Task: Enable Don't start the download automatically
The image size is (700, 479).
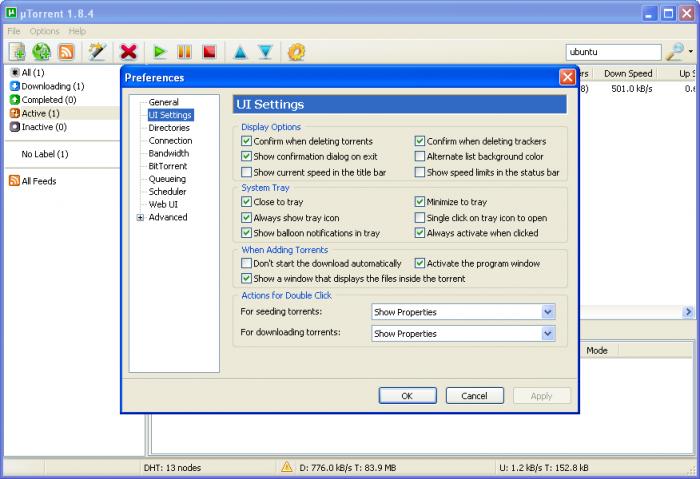Action: (x=247, y=264)
